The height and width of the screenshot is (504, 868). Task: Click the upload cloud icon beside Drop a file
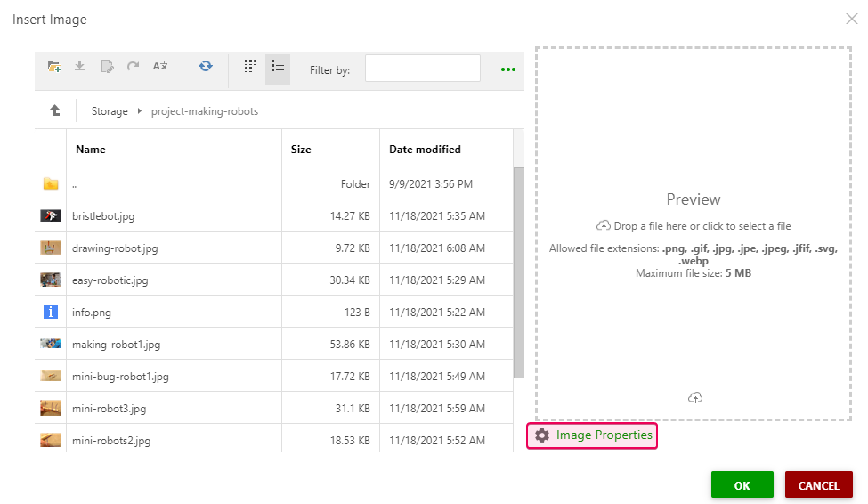point(603,226)
